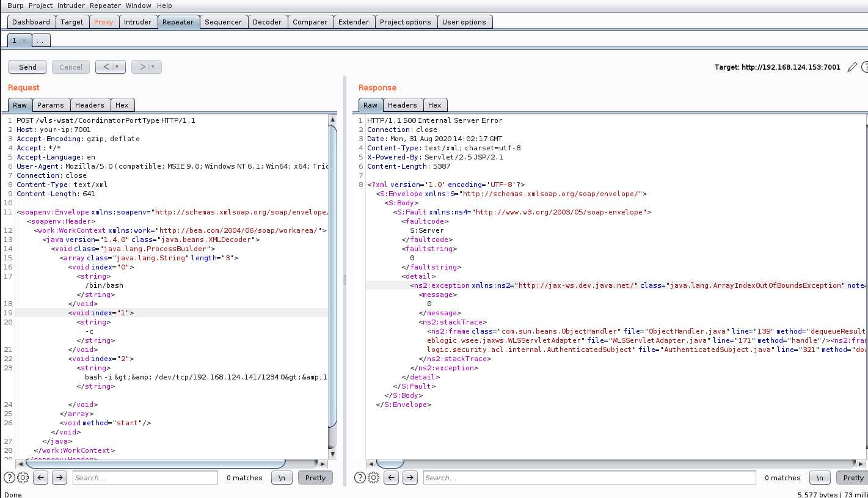Image resolution: width=868 pixels, height=498 pixels.
Task: Open Request panel help question-mark icon
Action: (10, 478)
